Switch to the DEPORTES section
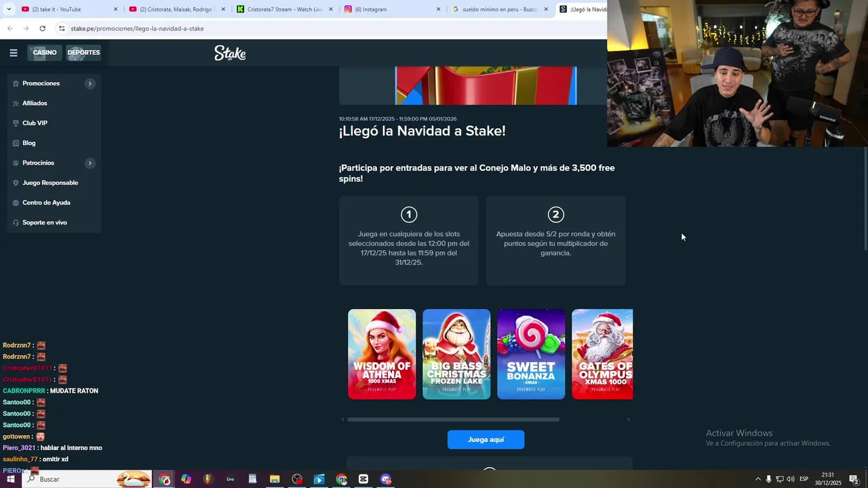 (83, 53)
